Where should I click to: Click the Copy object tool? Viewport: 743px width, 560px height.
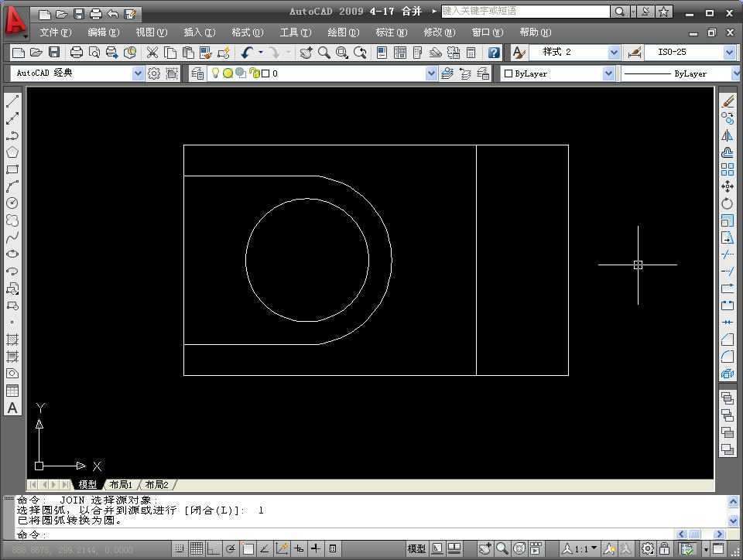tap(728, 118)
